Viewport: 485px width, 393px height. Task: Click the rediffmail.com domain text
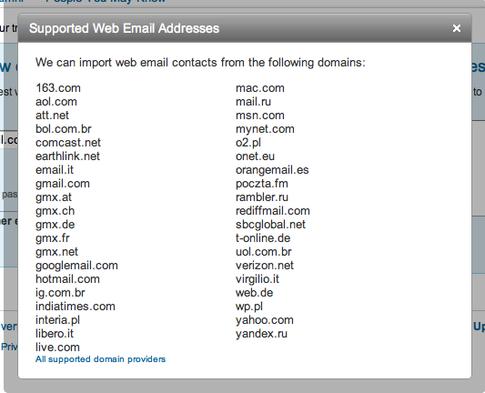(273, 211)
